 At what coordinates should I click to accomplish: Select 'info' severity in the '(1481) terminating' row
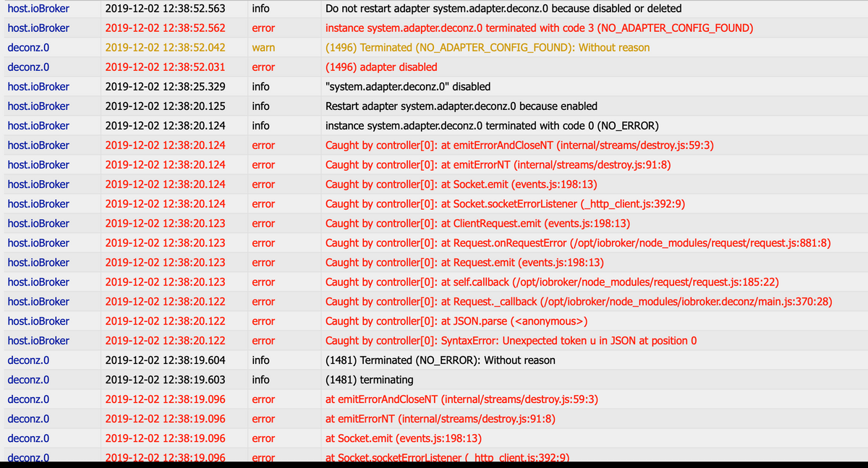pos(260,380)
